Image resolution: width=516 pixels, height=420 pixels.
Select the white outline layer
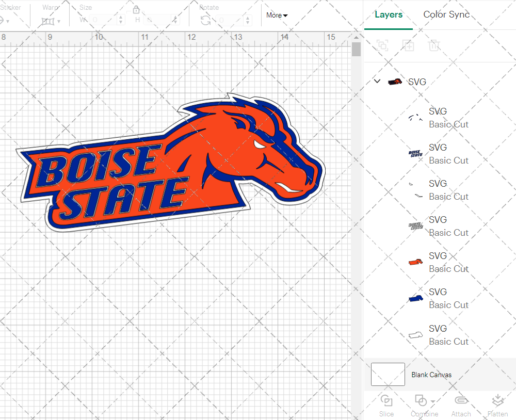click(415, 335)
